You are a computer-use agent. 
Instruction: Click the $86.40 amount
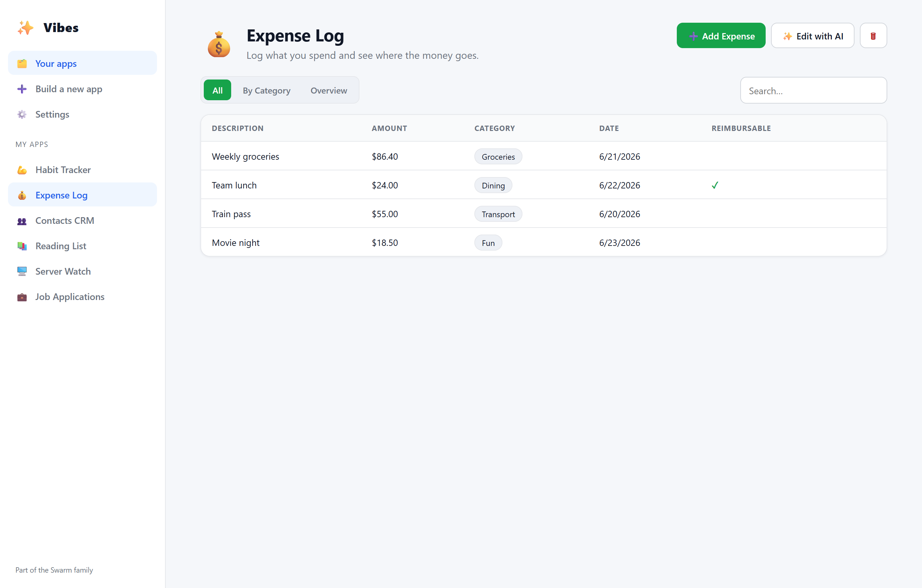[x=385, y=157]
